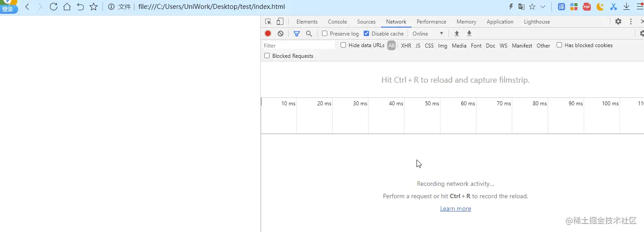Open DevTools three-dot customize menu
The width and height of the screenshot is (644, 232).
631,22
